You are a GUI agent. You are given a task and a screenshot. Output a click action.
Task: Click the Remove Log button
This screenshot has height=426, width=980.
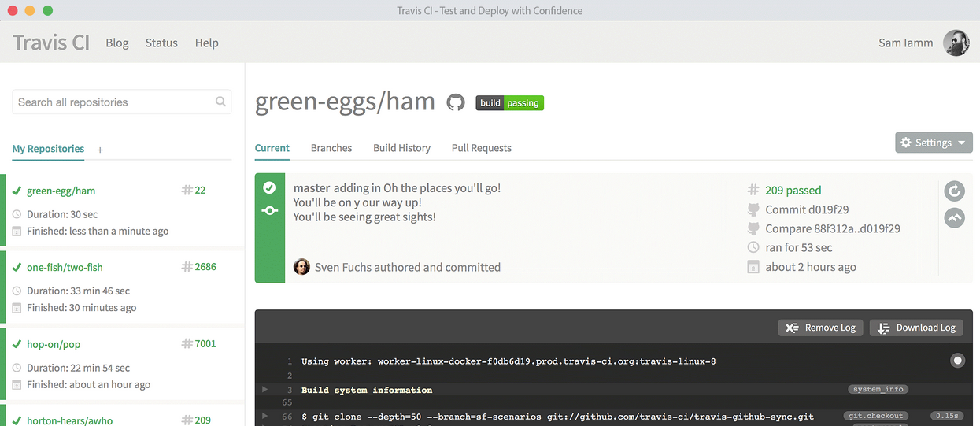click(x=821, y=328)
